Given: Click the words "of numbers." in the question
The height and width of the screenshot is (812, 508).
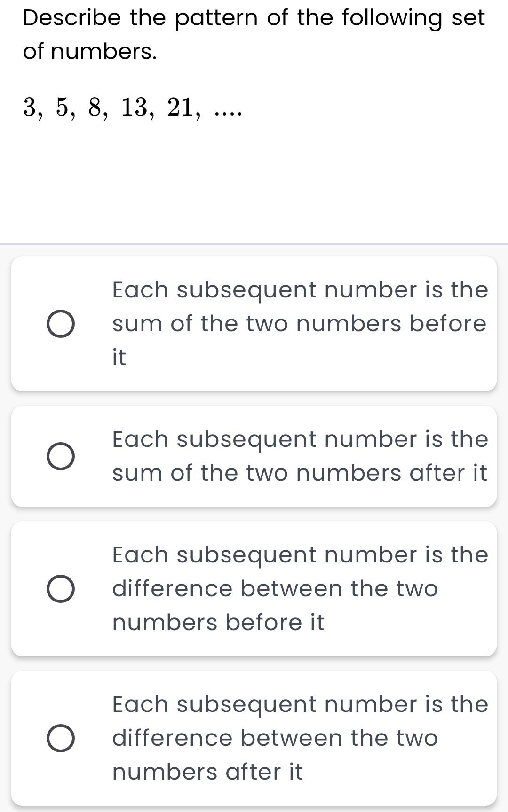Looking at the screenshot, I should 90,52.
